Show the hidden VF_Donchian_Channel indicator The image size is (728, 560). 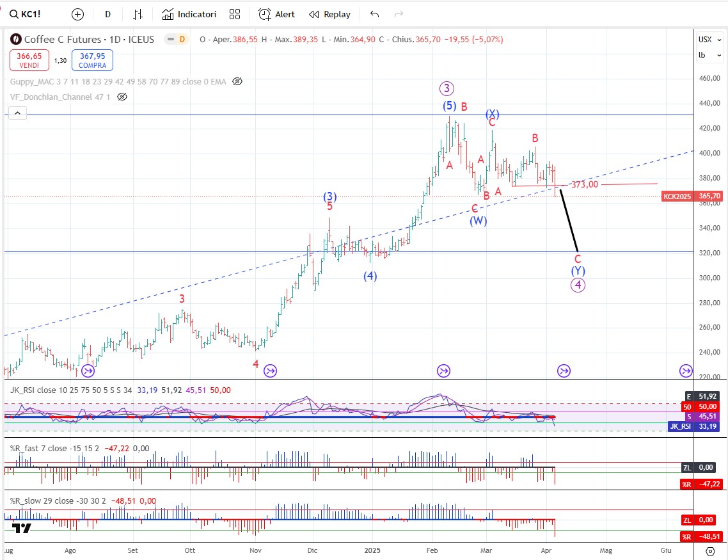tap(122, 97)
